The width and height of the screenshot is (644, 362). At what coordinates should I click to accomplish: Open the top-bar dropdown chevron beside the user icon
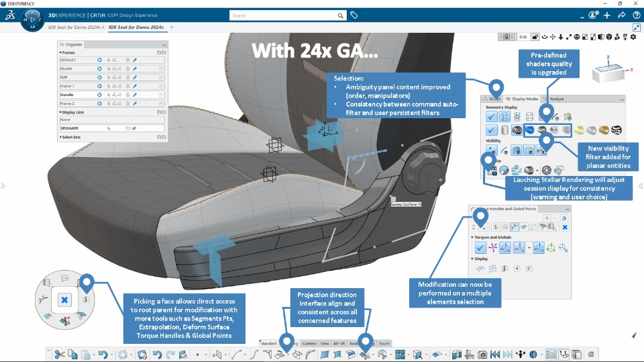(x=582, y=17)
